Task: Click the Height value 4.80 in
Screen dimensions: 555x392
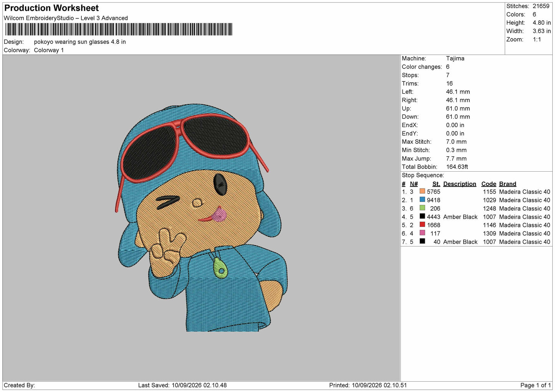Action: point(542,23)
